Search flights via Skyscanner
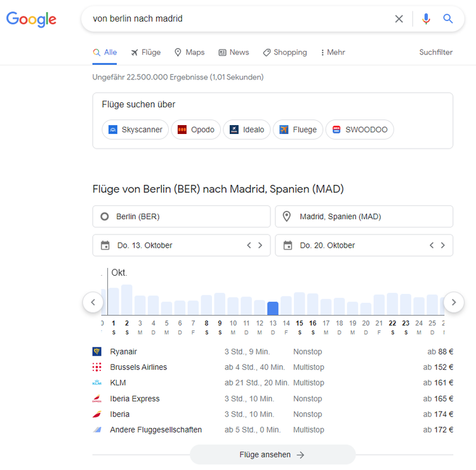The width and height of the screenshot is (476, 470). click(x=135, y=130)
